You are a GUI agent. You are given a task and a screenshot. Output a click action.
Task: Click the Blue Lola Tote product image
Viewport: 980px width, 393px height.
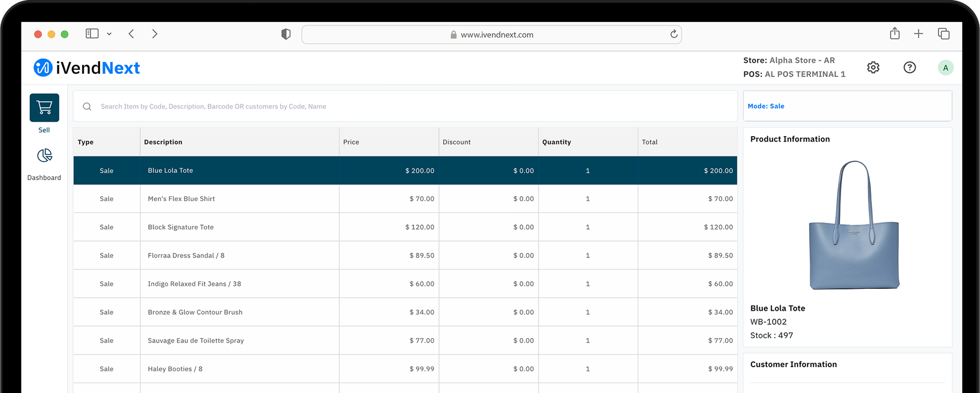coord(854,225)
